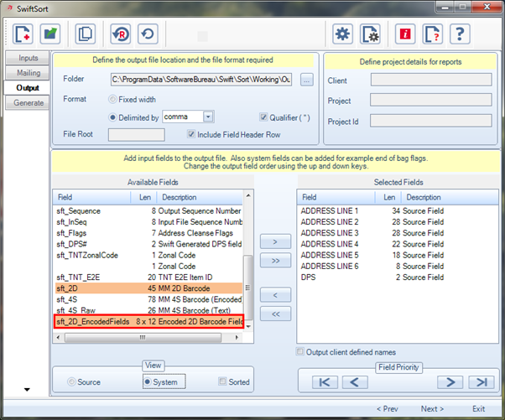505x420 pixels.
Task: Switch to the Generate tab
Action: [x=28, y=103]
